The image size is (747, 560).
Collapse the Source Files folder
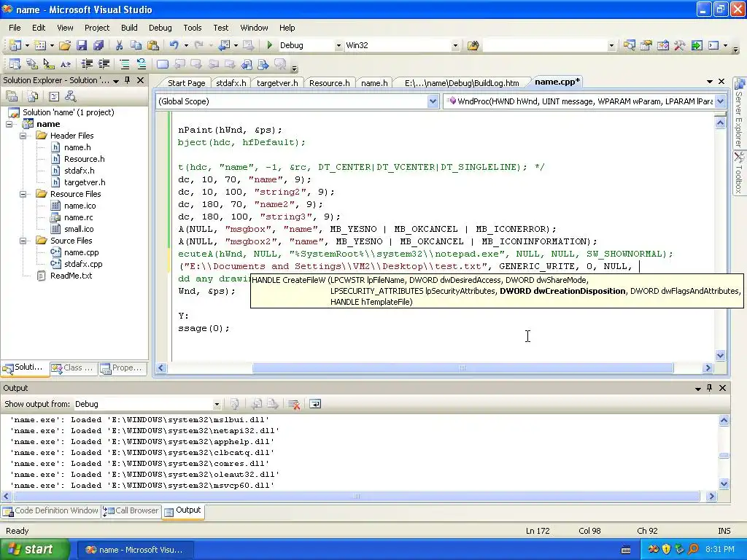point(23,241)
